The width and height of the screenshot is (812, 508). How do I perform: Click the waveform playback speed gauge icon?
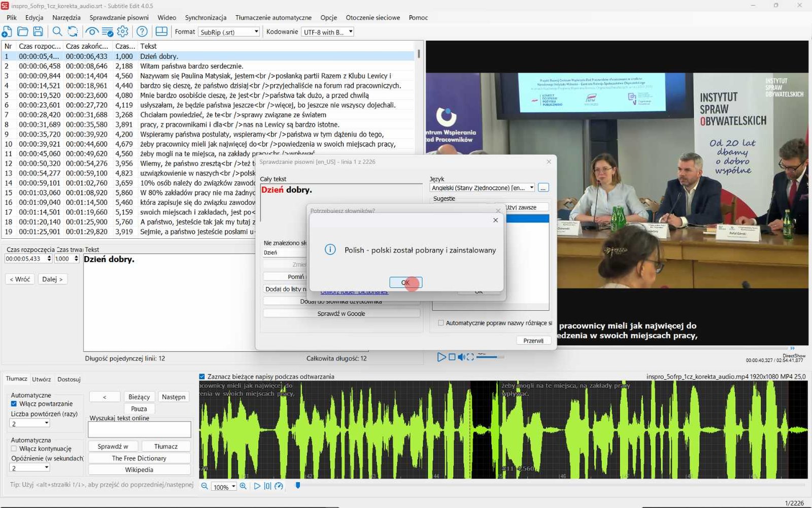279,486
